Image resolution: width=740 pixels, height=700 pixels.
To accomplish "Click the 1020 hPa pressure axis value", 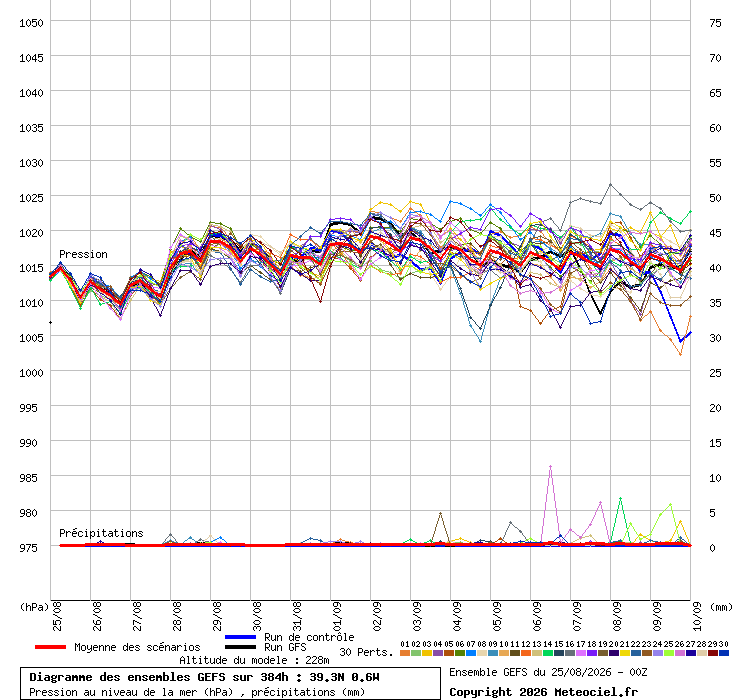I will [x=31, y=233].
